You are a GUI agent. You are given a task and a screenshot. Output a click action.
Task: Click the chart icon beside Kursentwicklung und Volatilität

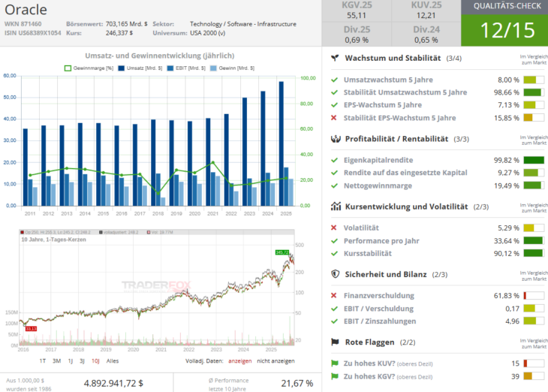coord(337,207)
